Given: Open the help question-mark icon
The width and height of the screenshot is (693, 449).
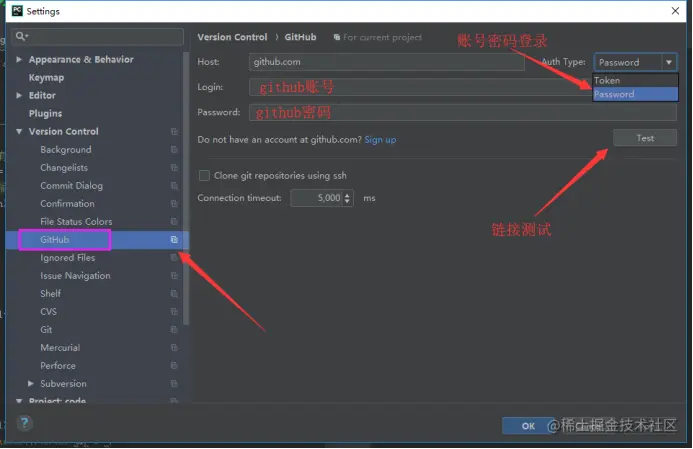Looking at the screenshot, I should tap(25, 423).
